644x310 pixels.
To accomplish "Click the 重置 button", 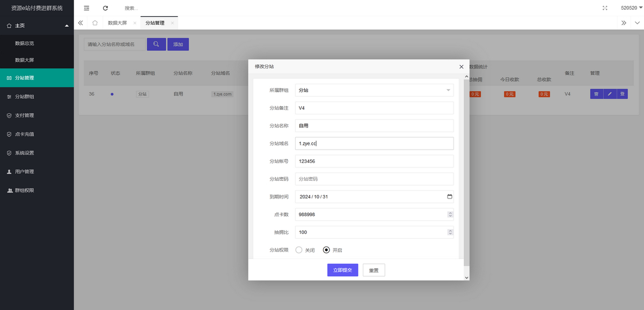I will click(x=374, y=270).
